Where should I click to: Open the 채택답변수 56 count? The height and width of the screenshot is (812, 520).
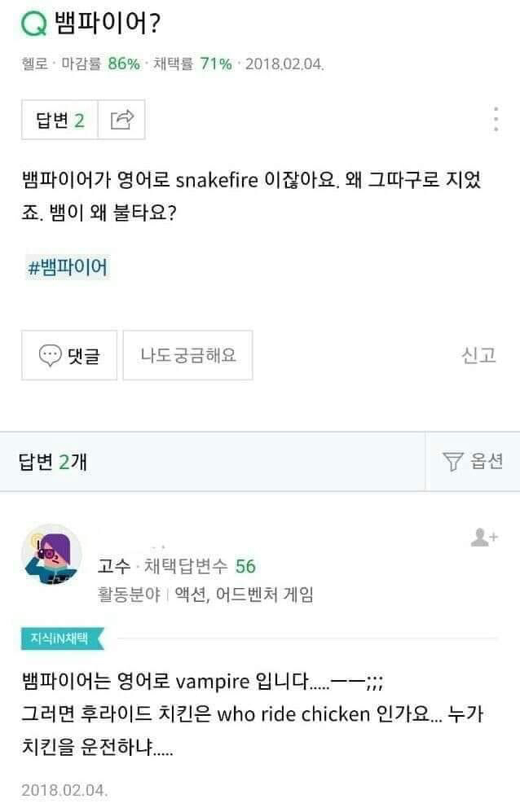(x=200, y=566)
